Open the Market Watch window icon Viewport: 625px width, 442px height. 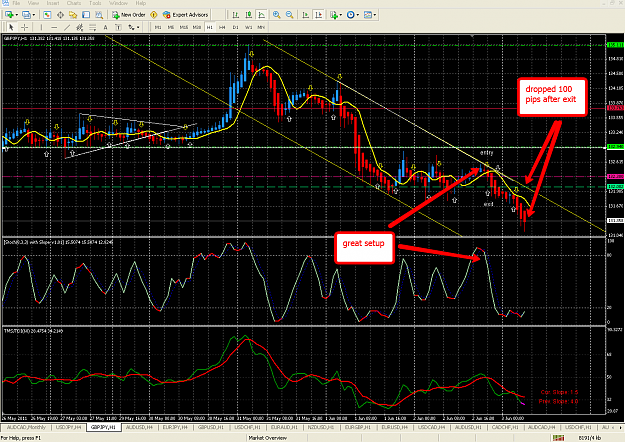47,15
